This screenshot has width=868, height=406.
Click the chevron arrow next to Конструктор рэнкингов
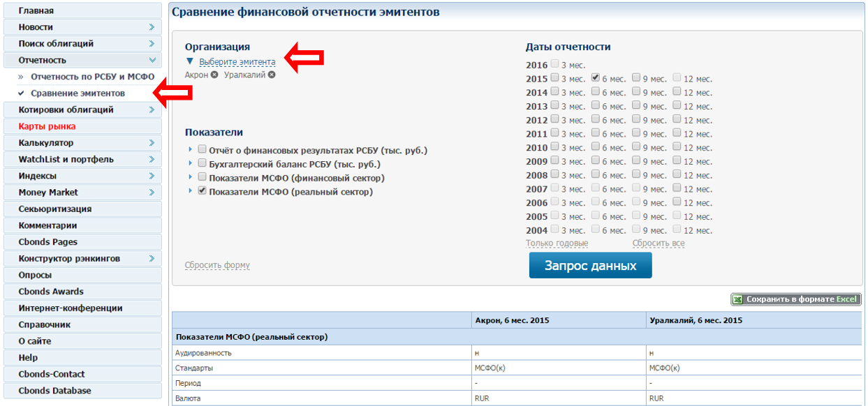coord(152,259)
